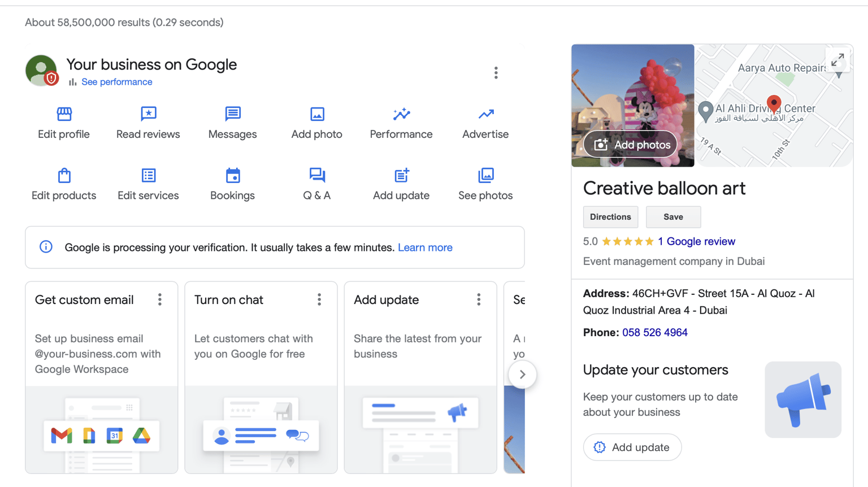
Task: Expand the map with fullscreen arrows
Action: click(x=837, y=59)
